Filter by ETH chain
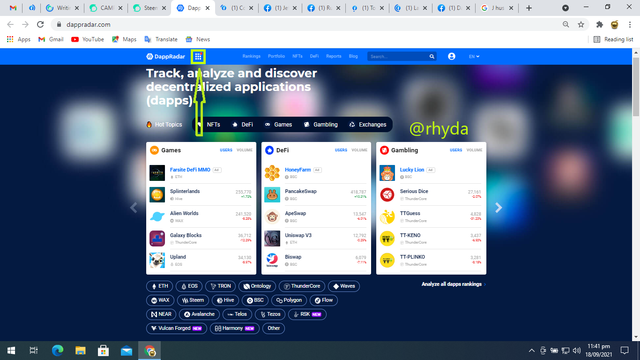 pyautogui.click(x=160, y=286)
